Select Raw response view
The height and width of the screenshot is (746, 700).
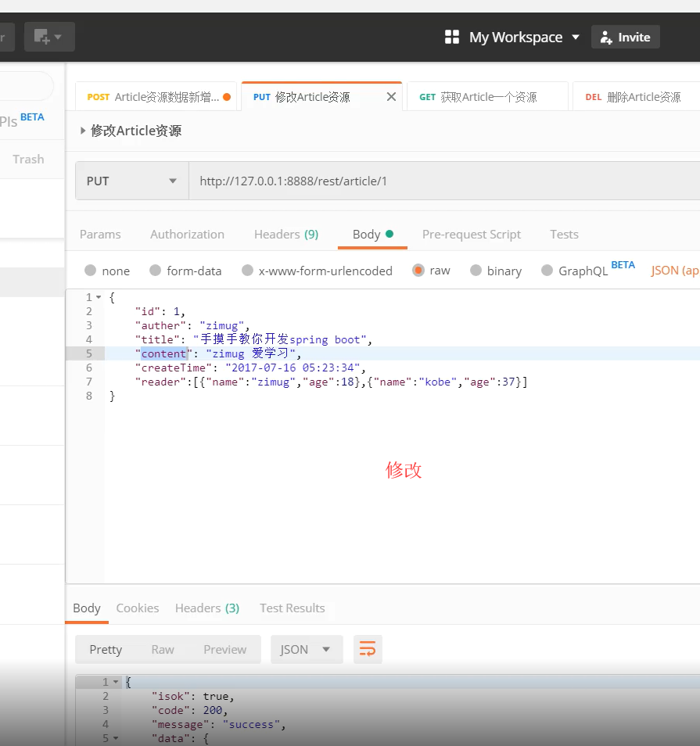[x=163, y=650]
